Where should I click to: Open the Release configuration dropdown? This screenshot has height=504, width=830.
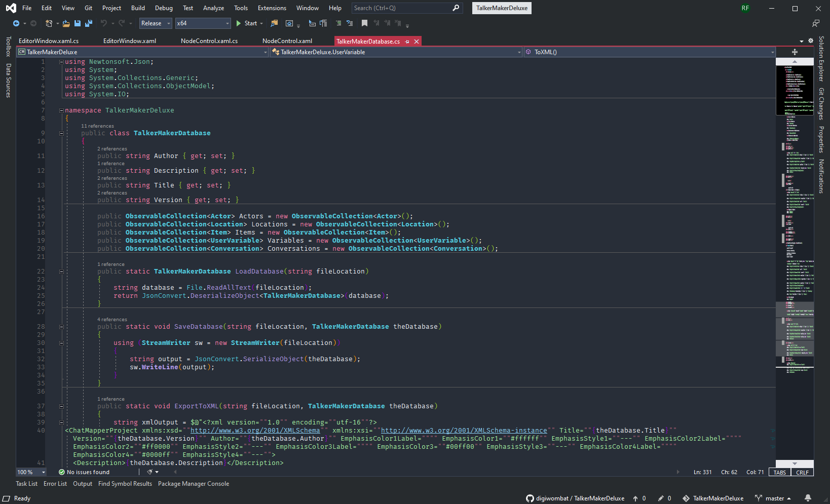point(156,23)
